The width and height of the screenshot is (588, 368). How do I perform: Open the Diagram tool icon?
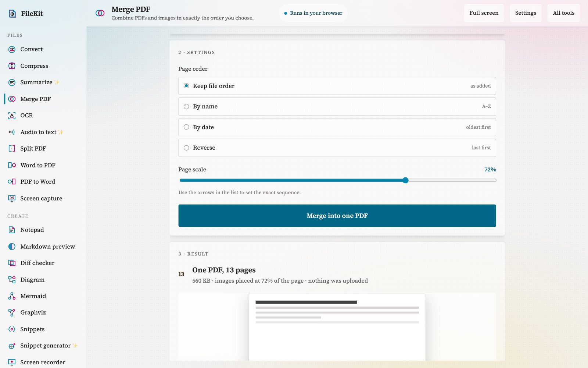[x=12, y=280]
